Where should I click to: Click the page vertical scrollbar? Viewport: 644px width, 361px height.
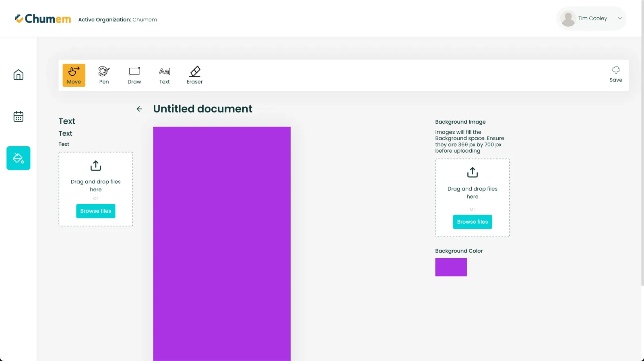(x=642, y=143)
